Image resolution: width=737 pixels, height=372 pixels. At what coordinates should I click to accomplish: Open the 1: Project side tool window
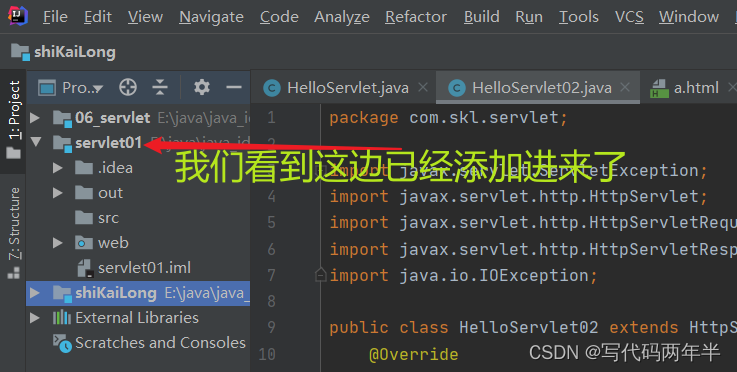(x=14, y=120)
